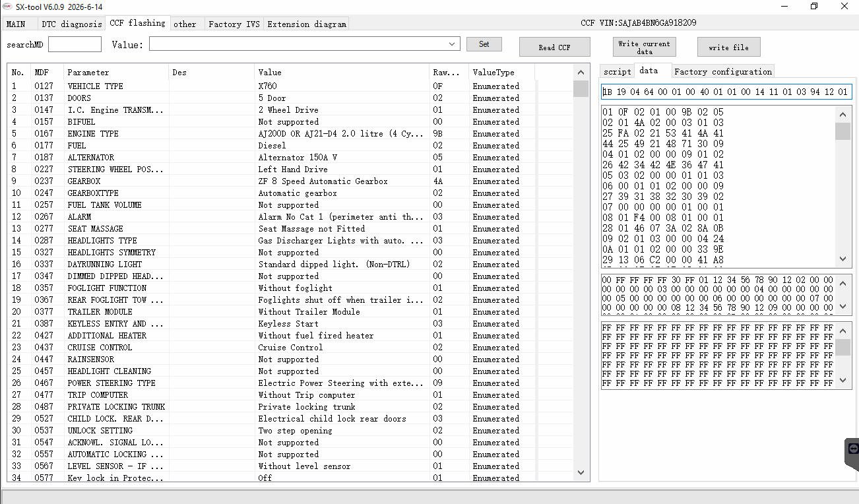This screenshot has width=859, height=504.
Task: Select the GEARBOX parameter row
Action: click(x=290, y=181)
